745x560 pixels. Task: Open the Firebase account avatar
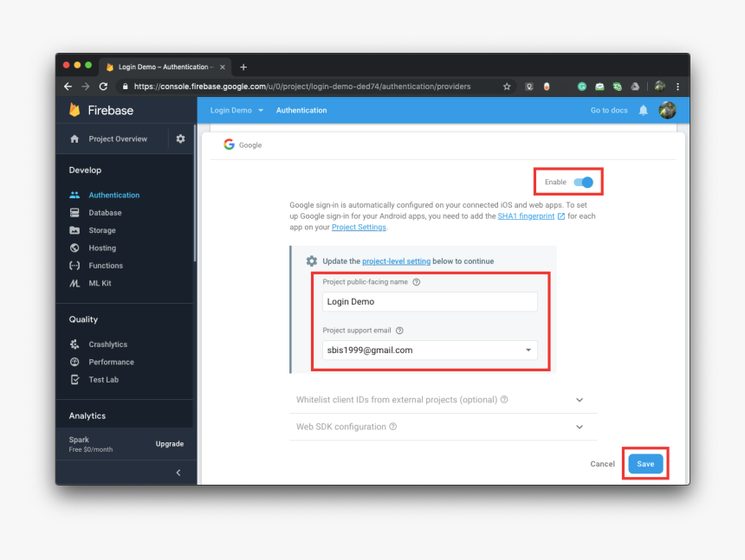click(x=667, y=110)
